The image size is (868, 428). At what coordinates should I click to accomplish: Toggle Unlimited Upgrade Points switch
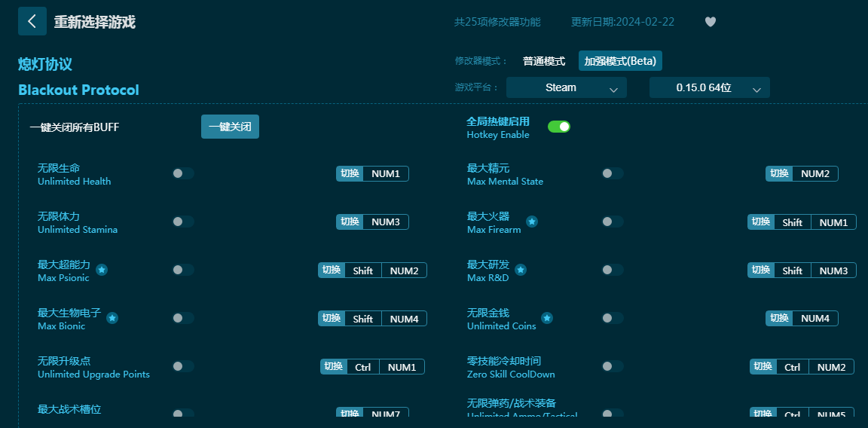tap(182, 366)
